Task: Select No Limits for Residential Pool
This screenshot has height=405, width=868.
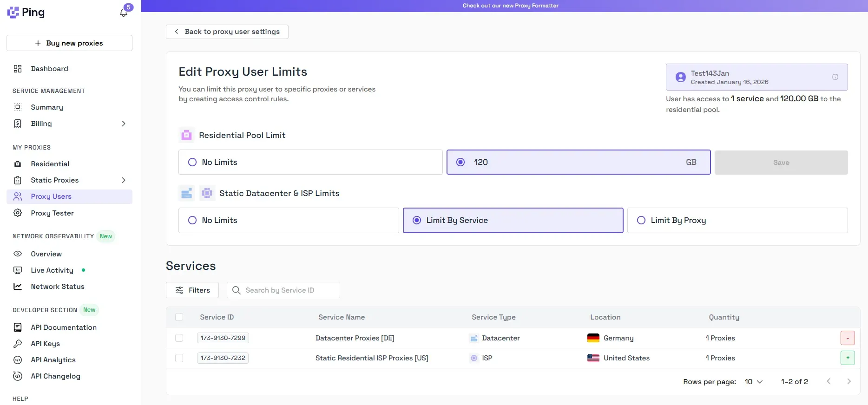Action: click(192, 162)
